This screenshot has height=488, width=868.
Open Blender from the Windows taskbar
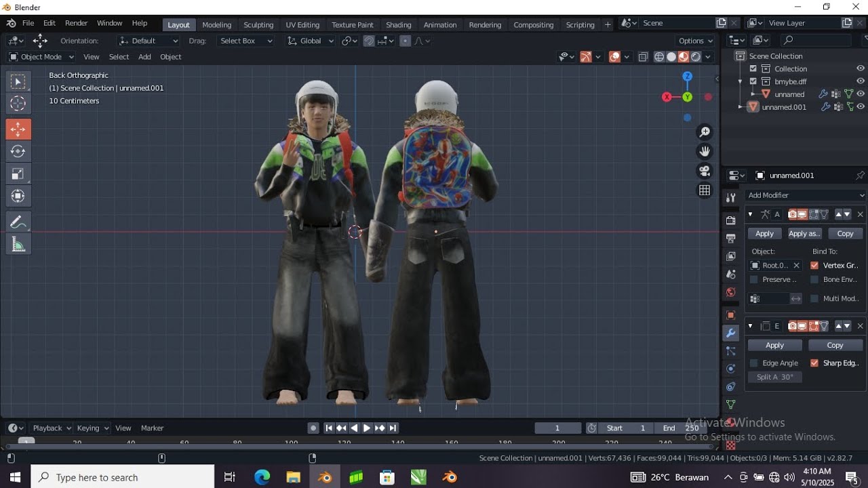tap(325, 477)
